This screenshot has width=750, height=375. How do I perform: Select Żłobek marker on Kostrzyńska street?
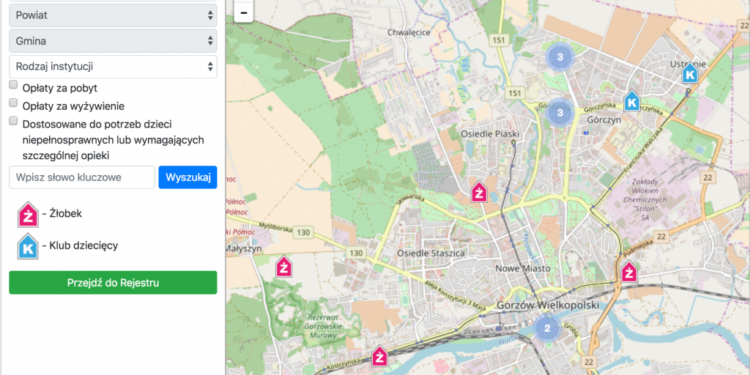tap(379, 356)
